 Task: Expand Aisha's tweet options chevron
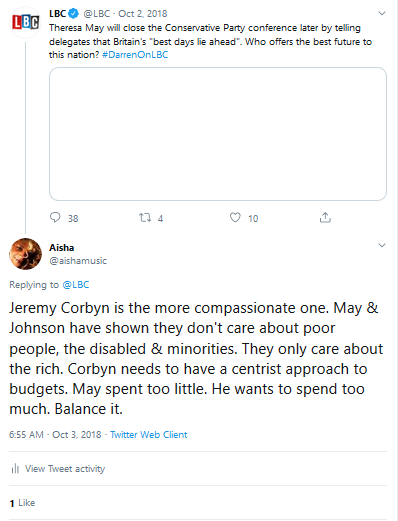pos(382,246)
